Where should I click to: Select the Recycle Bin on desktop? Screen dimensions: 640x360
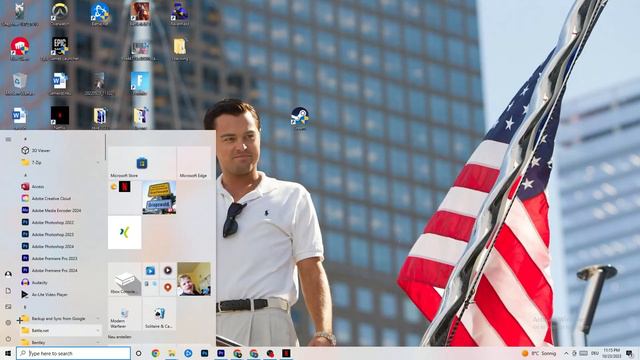[x=19, y=83]
